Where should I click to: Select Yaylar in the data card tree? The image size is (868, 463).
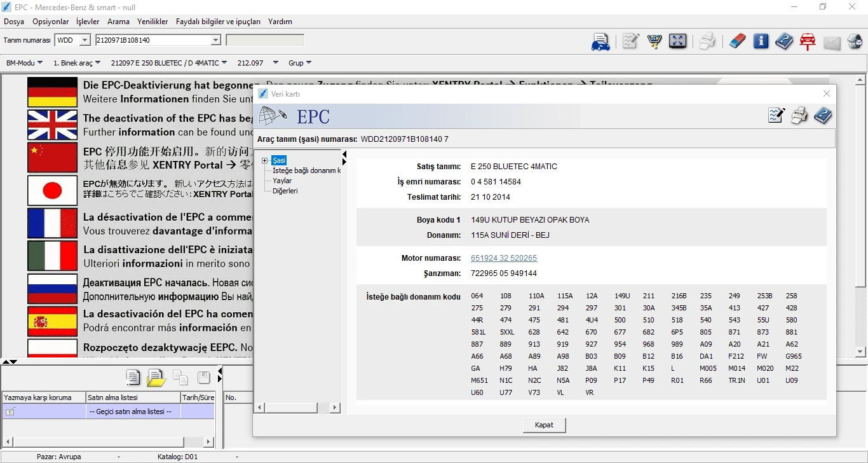point(282,181)
